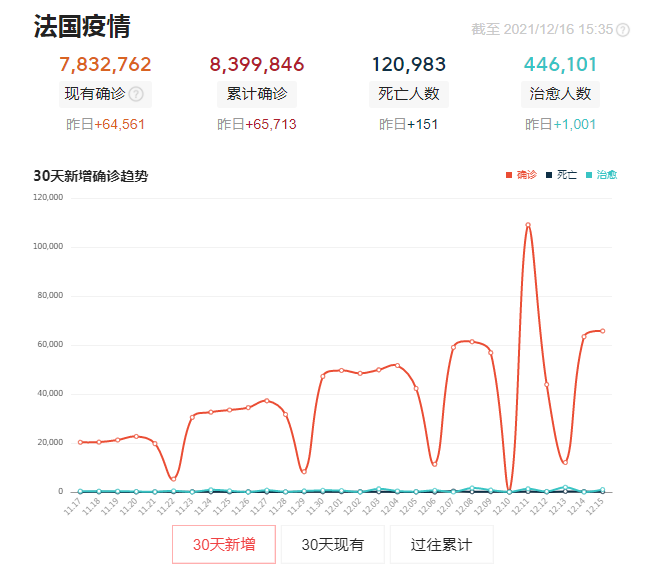Switch to the 30天现有 tab
This screenshot has width=647, height=576.
click(x=333, y=544)
